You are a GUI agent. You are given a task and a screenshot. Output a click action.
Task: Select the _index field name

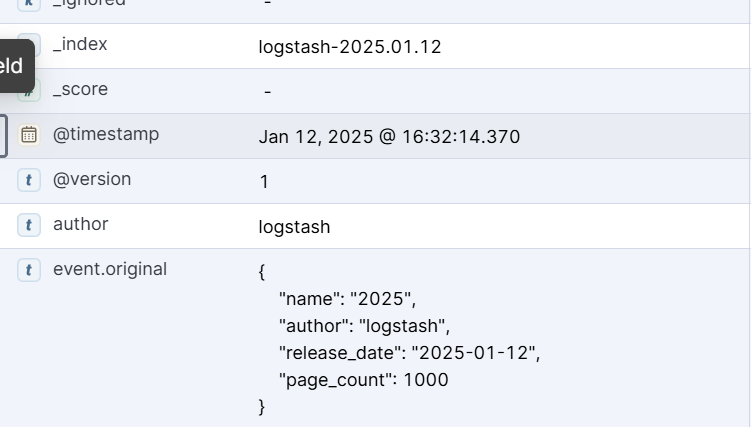(x=80, y=45)
